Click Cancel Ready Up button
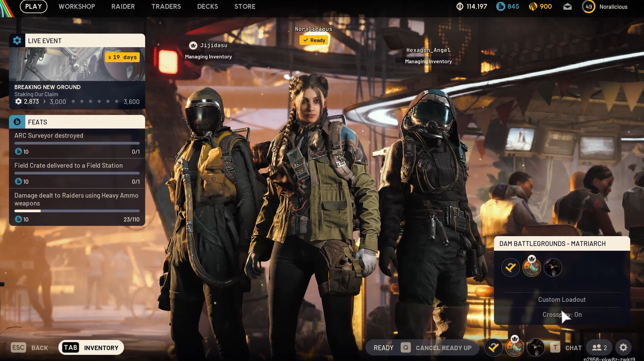 coord(443,348)
